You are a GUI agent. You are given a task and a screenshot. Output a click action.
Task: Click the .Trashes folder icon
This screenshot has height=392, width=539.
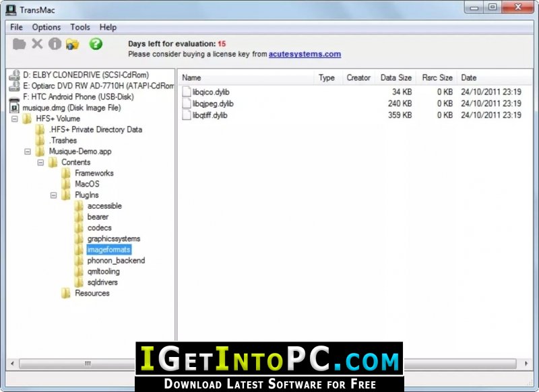tap(40, 140)
